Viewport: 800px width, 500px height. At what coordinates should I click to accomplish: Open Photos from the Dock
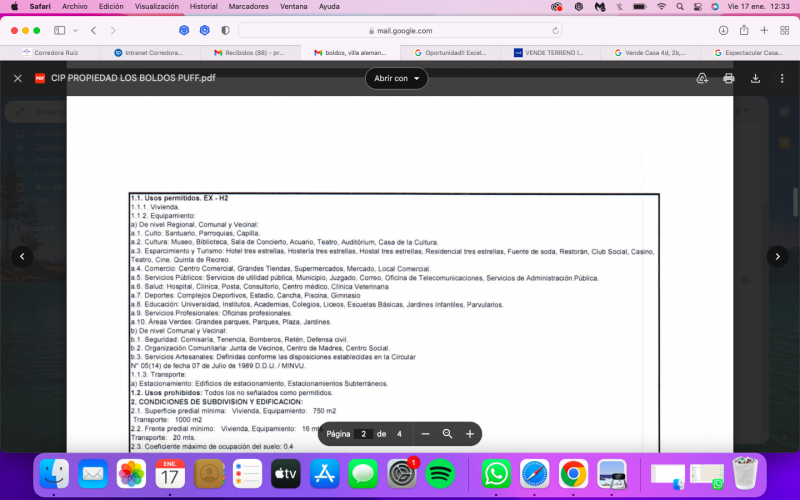(132, 474)
